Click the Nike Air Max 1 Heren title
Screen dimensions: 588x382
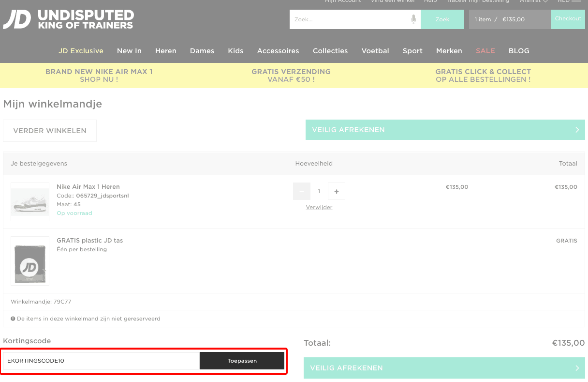88,187
